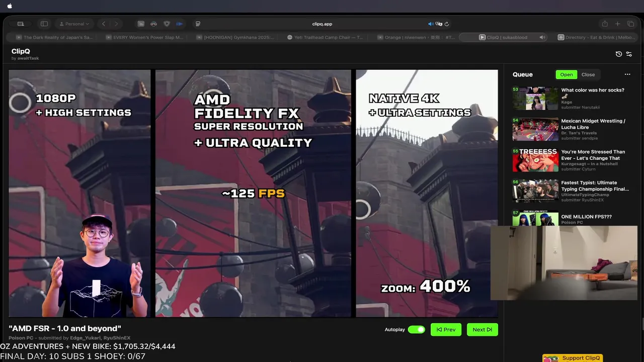Open thumbnail of Mexican Midget Wrestling clip

pyautogui.click(x=535, y=129)
